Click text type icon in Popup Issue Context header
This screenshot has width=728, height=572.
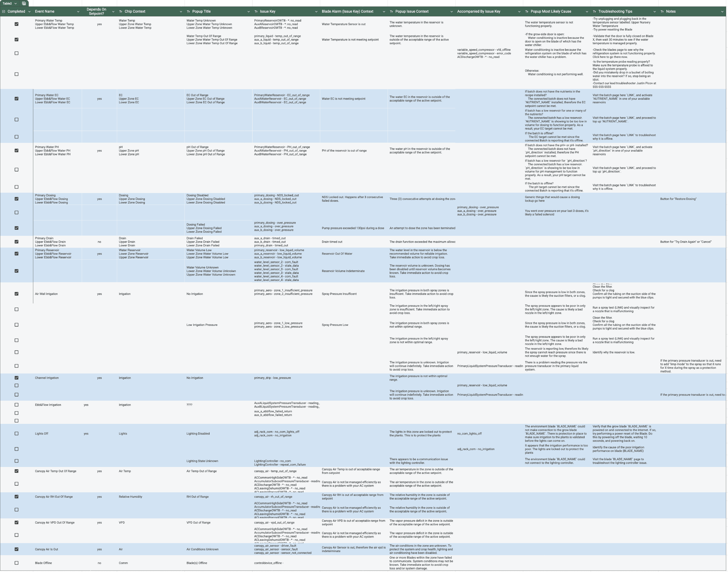392,11
